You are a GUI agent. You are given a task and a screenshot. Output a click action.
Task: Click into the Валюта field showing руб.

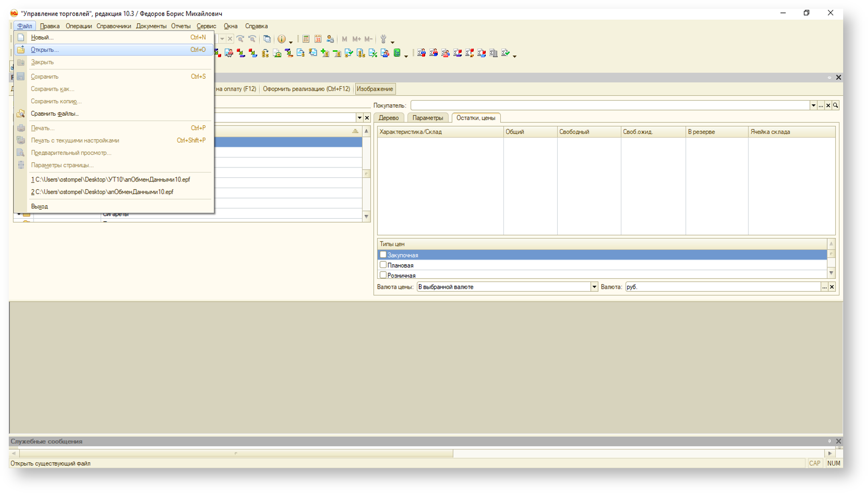[723, 287]
